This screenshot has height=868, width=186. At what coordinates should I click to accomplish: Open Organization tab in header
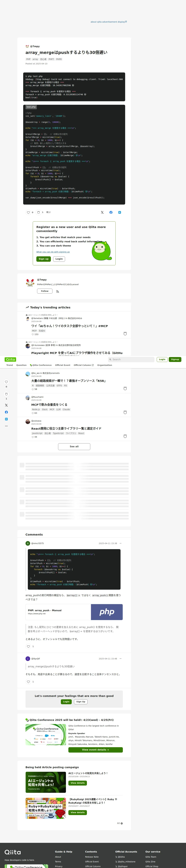(105, 365)
